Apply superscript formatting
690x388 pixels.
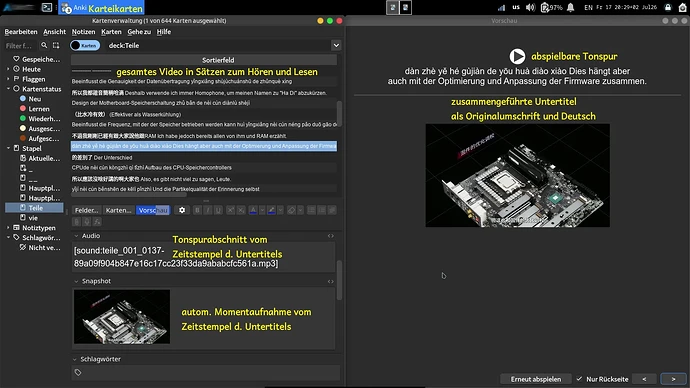coord(230,210)
